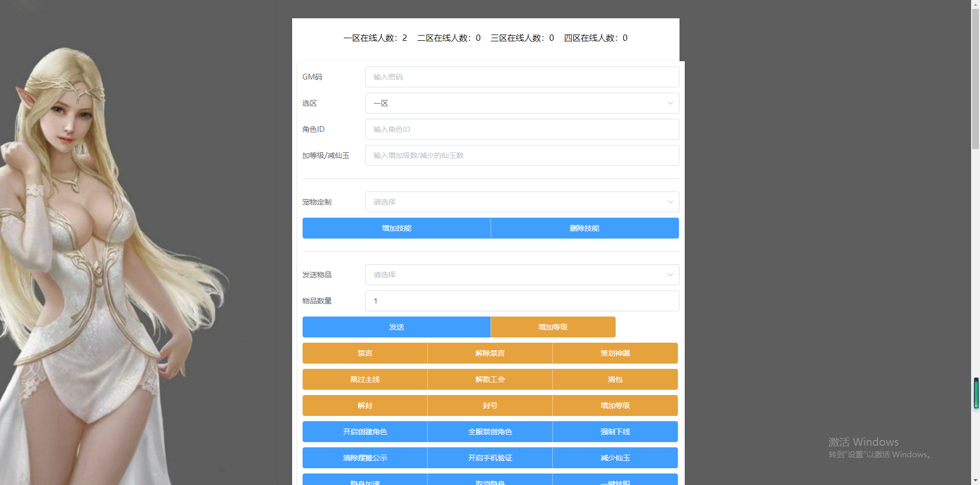980x485 pixels.
Task: Click the 四区在线人数: 0 text
Action: (x=596, y=38)
